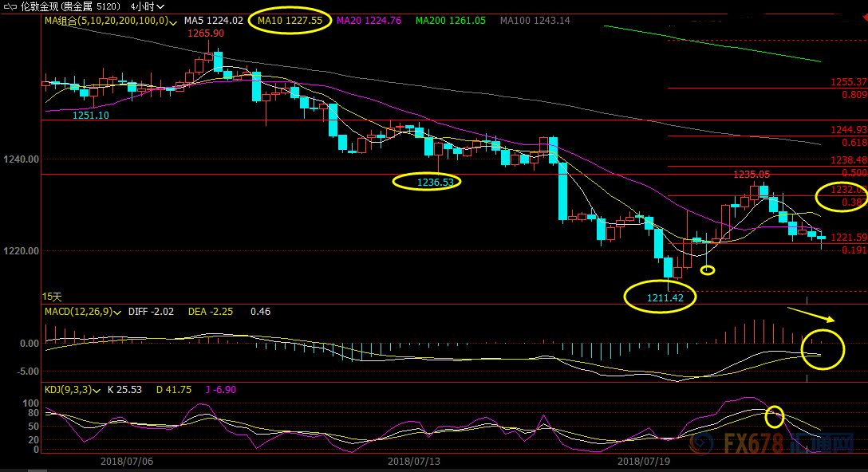
Task: Open the KDJ(9,3,3) indicator dropdown
Action: (x=97, y=390)
